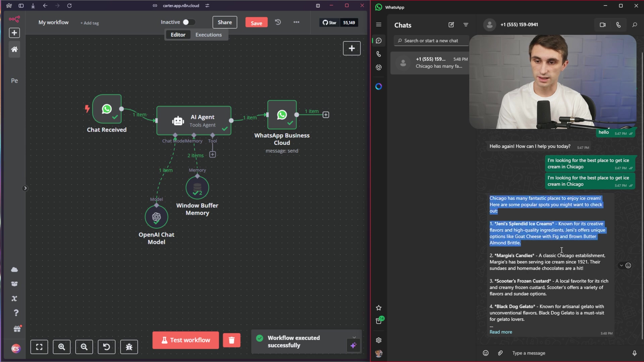
Task: Open emoji picker in message bar
Action: (x=485, y=353)
